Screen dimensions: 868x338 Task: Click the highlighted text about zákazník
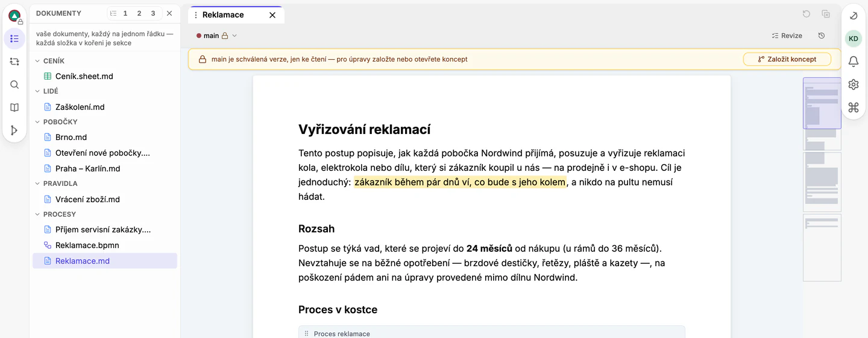coord(460,182)
